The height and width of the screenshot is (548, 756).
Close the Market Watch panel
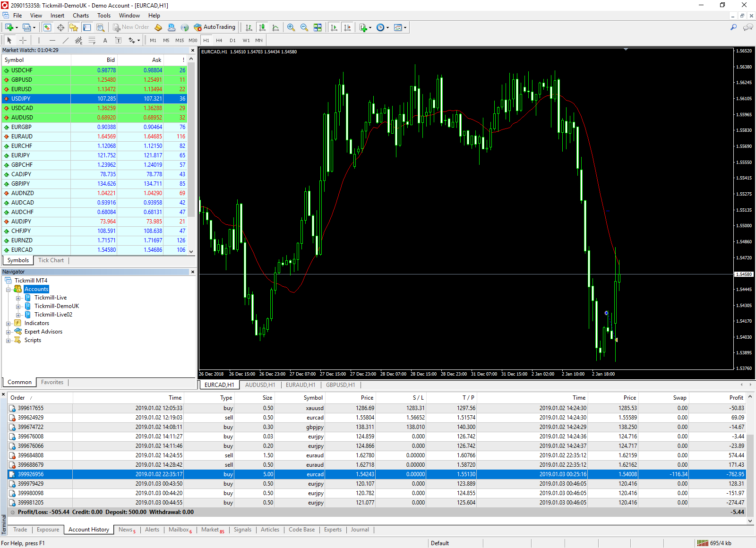(x=193, y=50)
